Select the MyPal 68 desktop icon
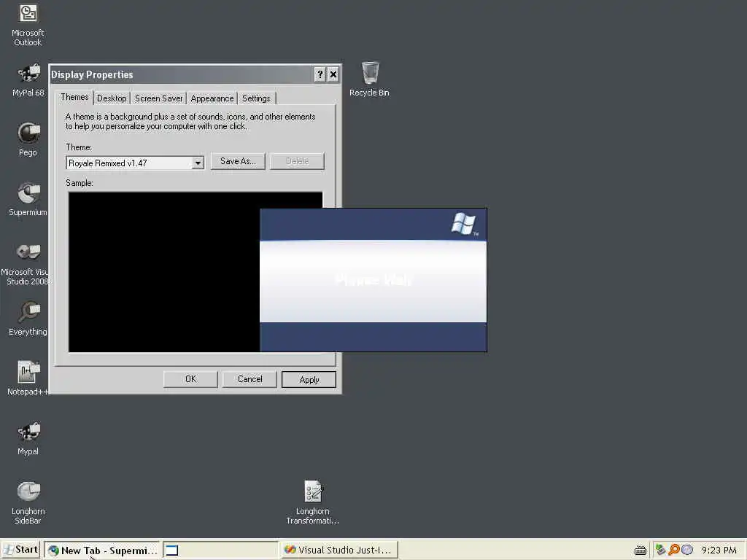 (x=28, y=80)
